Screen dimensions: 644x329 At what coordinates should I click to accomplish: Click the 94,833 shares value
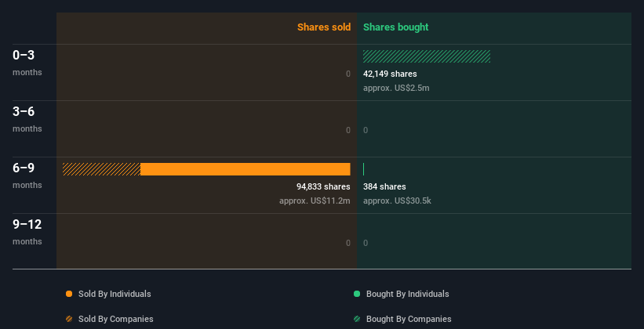point(323,186)
